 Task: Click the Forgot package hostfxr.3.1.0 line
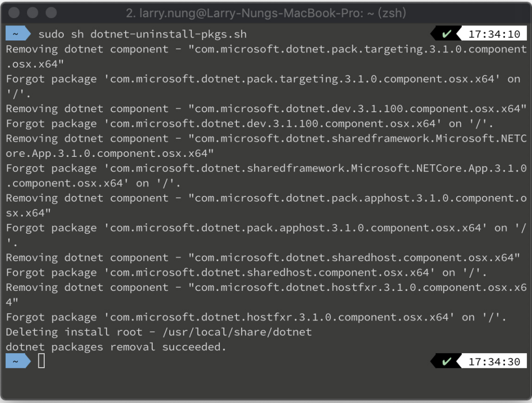[x=256, y=317]
